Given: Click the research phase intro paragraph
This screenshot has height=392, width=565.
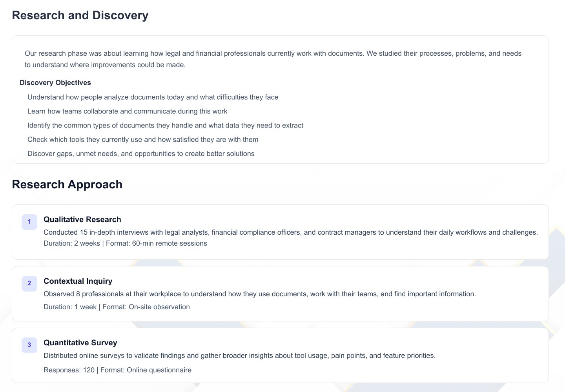Looking at the screenshot, I should coord(273,59).
